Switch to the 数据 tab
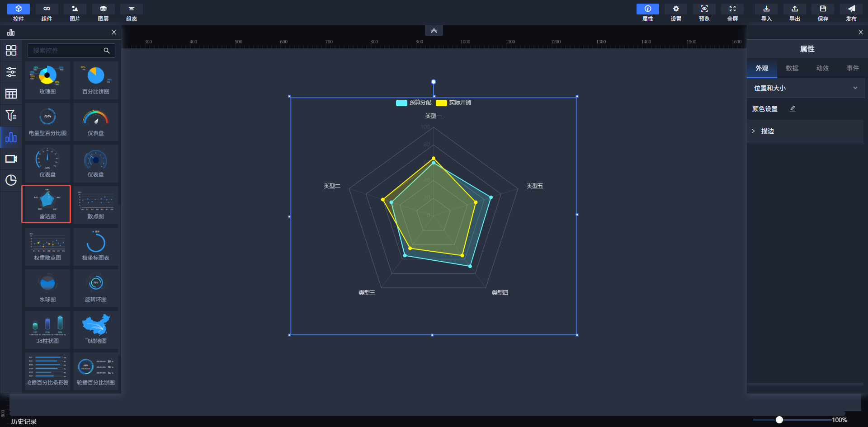Viewport: 868px width, 427px height. tap(792, 68)
